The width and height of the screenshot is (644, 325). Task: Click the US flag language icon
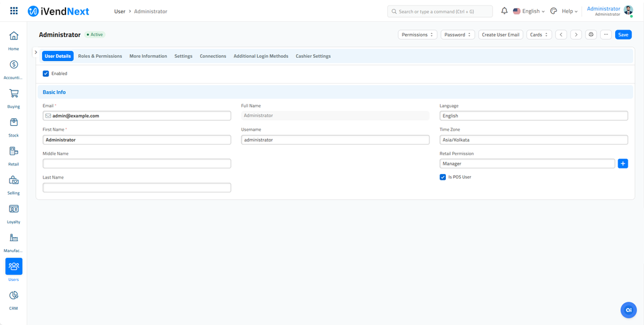pyautogui.click(x=516, y=11)
